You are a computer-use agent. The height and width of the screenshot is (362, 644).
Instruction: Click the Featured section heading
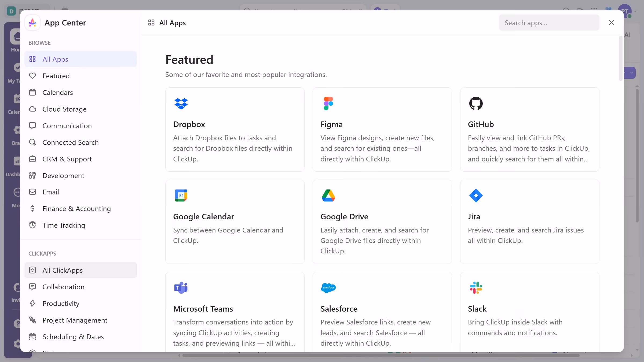click(x=189, y=60)
